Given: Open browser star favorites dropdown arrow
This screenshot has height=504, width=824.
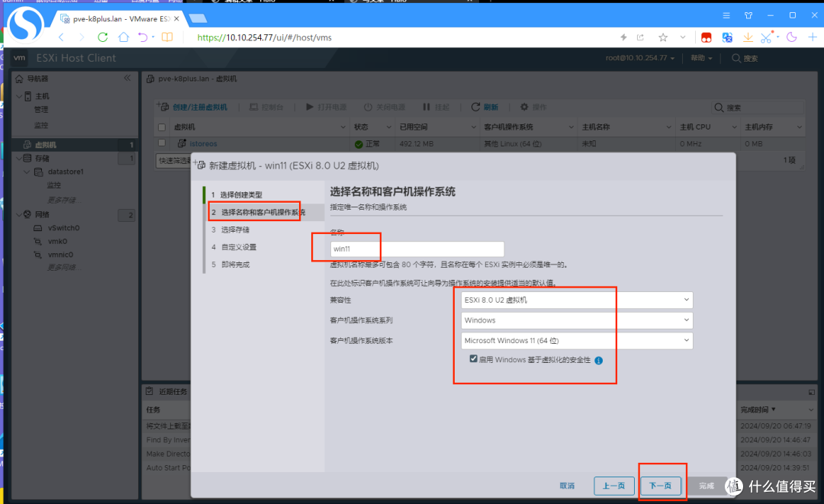Looking at the screenshot, I should pyautogui.click(x=683, y=37).
